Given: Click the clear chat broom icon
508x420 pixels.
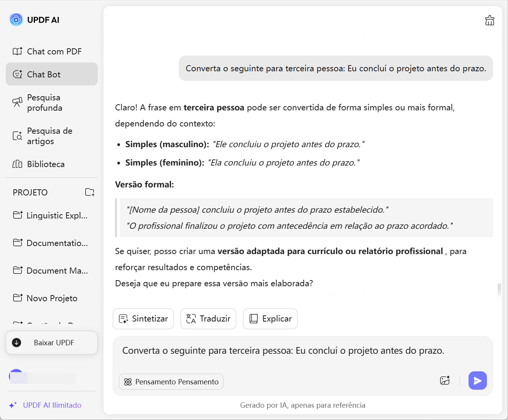Looking at the screenshot, I should 490,20.
